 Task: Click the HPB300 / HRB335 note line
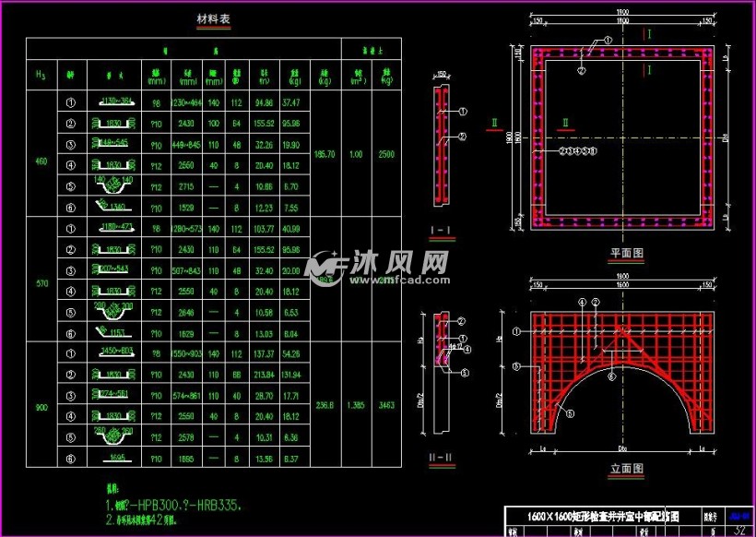coord(173,505)
